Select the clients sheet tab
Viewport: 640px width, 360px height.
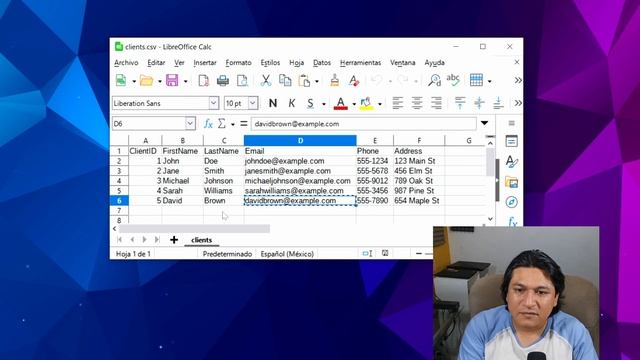point(202,240)
